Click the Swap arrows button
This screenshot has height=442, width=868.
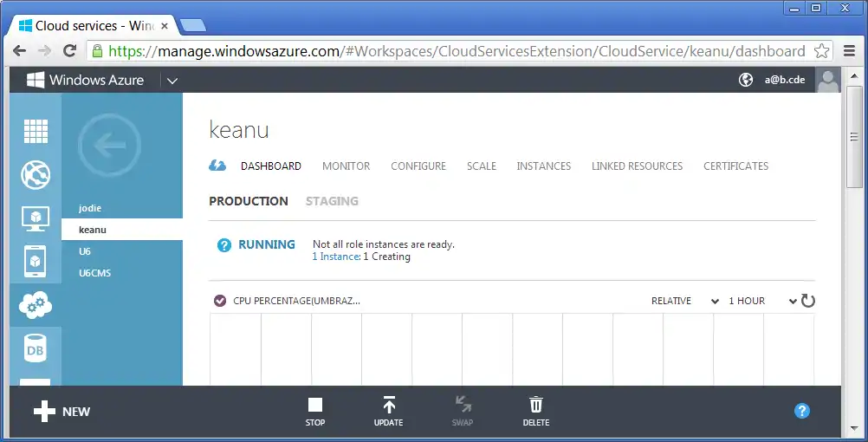pyautogui.click(x=463, y=412)
